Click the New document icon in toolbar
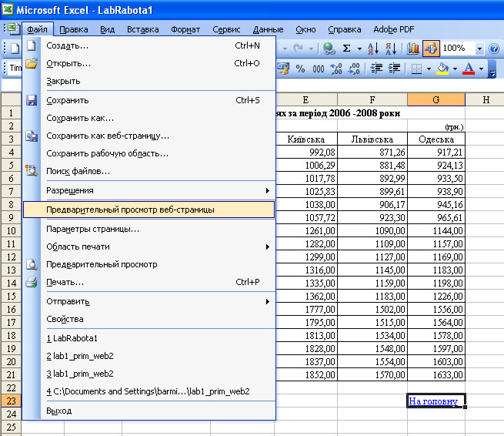504x436 pixels. (x=15, y=49)
